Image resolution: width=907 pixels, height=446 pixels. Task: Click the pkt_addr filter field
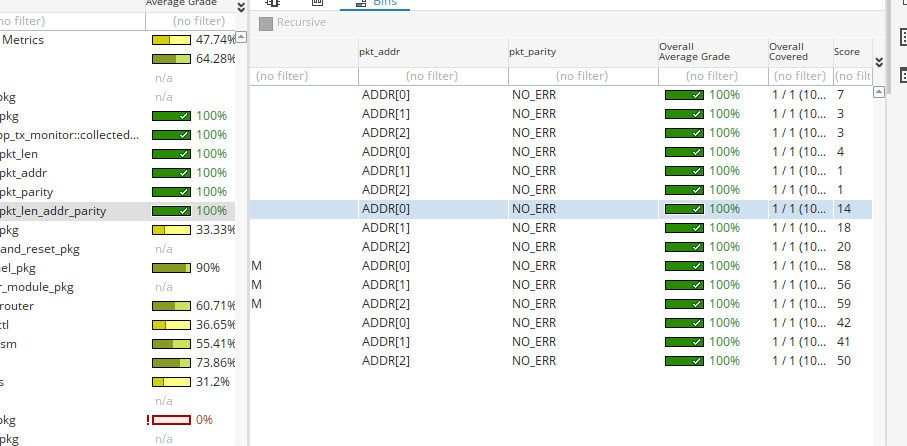pos(433,76)
